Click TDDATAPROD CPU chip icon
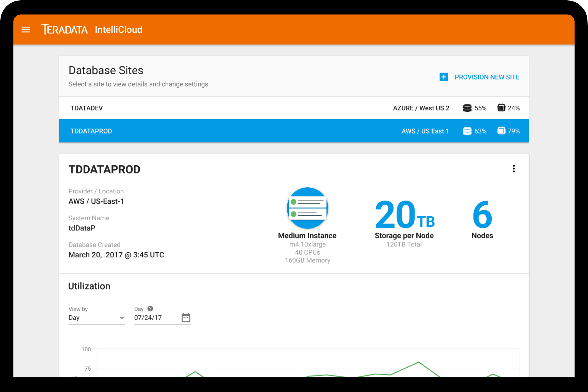The image size is (588, 392). click(501, 131)
